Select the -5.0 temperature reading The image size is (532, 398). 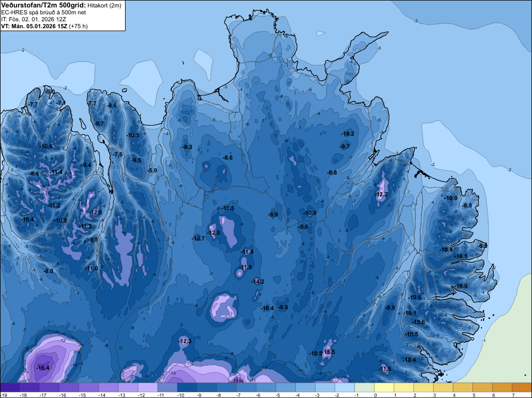coord(50,92)
